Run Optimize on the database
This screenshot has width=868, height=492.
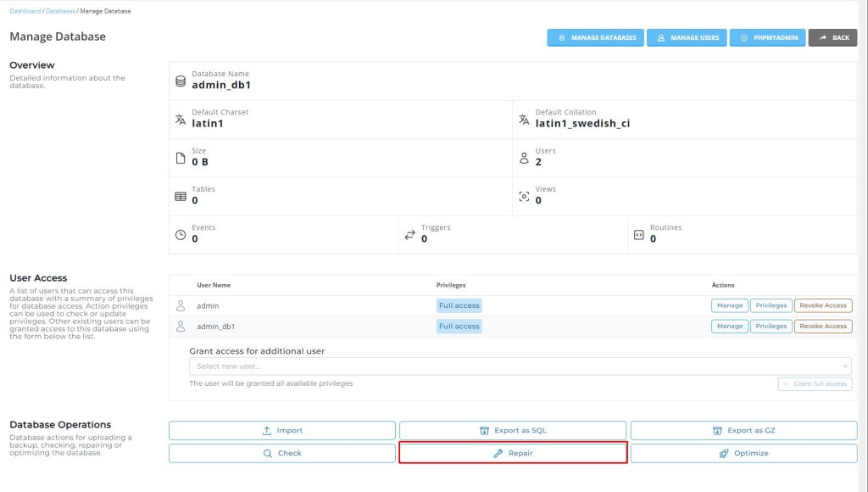744,453
